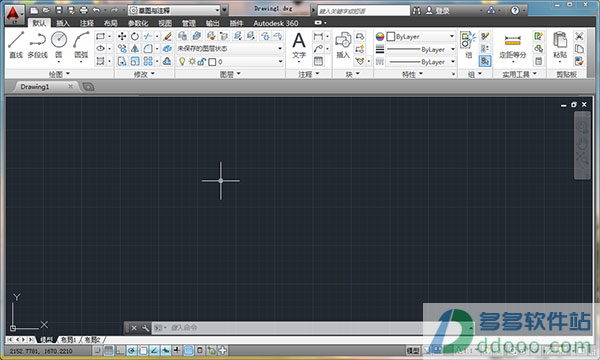Select the Erase tool in Modify panel
The width and height of the screenshot is (600, 360).
click(x=167, y=36)
